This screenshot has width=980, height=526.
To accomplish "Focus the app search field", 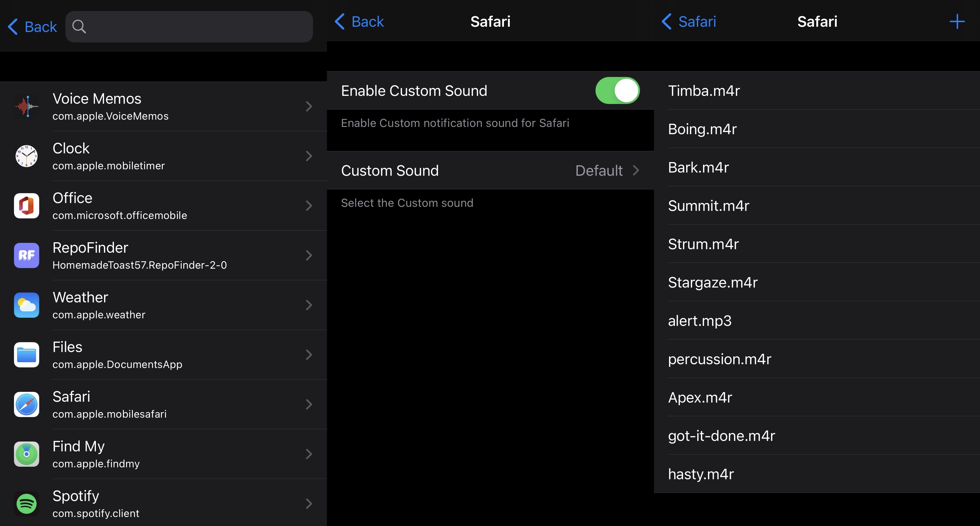I will point(189,27).
